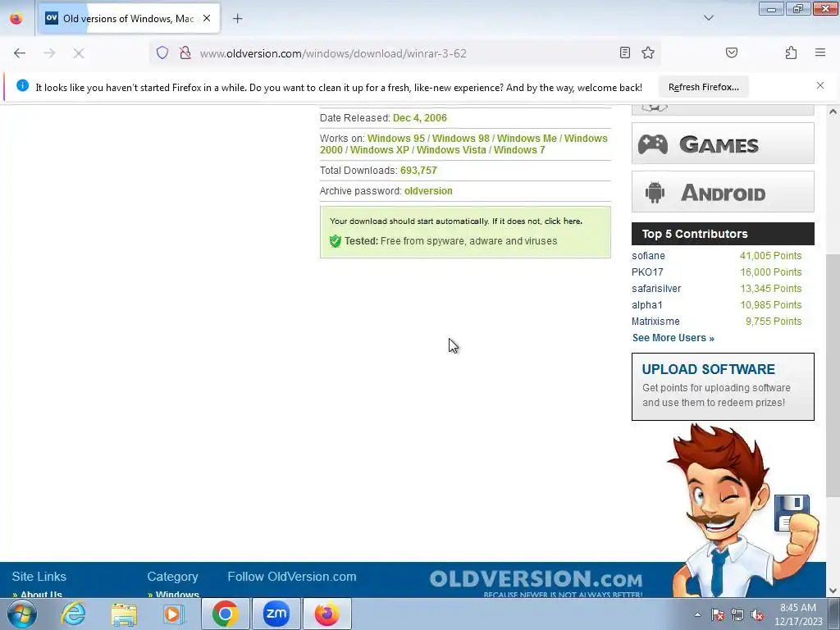Dismiss the Firefox refresh notification bar

coord(820,85)
